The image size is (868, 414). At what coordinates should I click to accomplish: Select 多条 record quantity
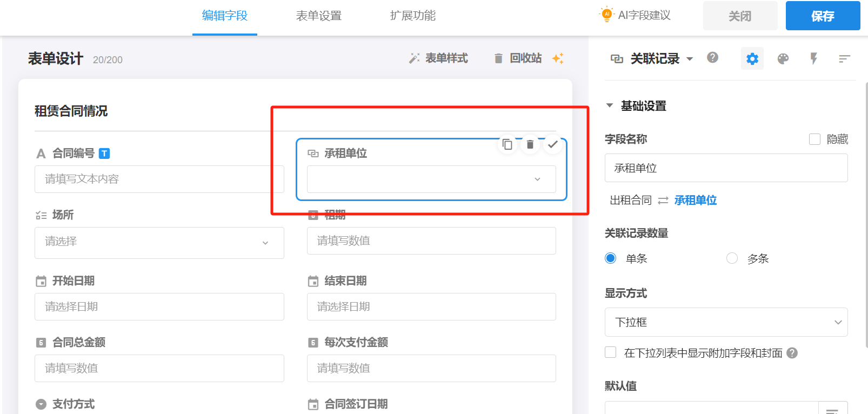pyautogui.click(x=732, y=258)
